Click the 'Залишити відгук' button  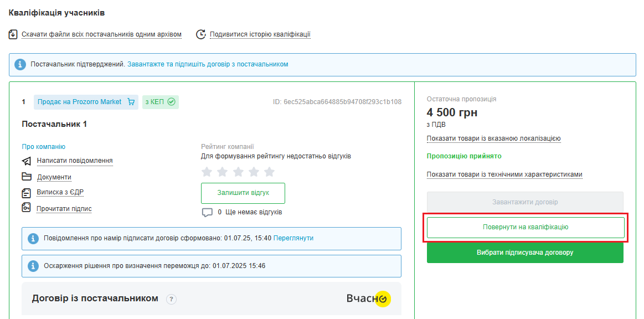coord(243,193)
